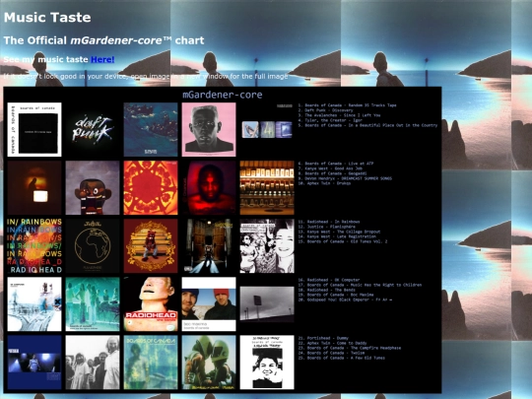Click The Avalanches Since I Left You cover
Screen dimensions: 532x399
[151, 130]
